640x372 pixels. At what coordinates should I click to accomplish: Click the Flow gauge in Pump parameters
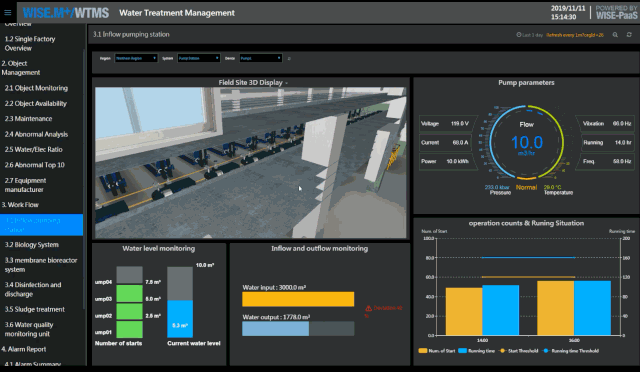pyautogui.click(x=527, y=142)
